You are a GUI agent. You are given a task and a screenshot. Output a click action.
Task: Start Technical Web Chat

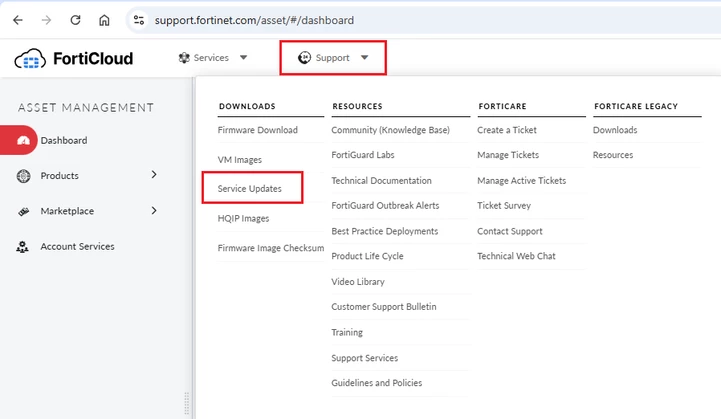[x=516, y=256]
